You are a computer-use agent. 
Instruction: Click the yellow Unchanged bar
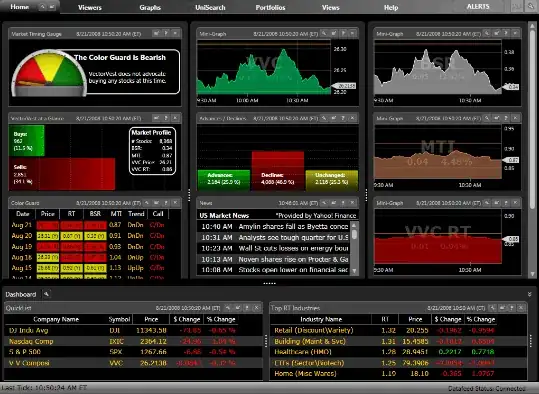[x=331, y=180]
